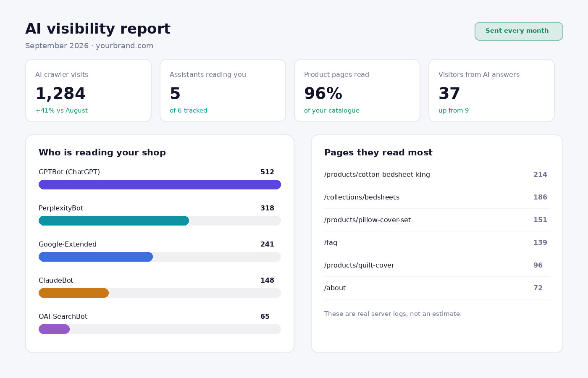Click the "ClaudeBot" label
Viewport: 588px width, 378px height.
point(56,281)
